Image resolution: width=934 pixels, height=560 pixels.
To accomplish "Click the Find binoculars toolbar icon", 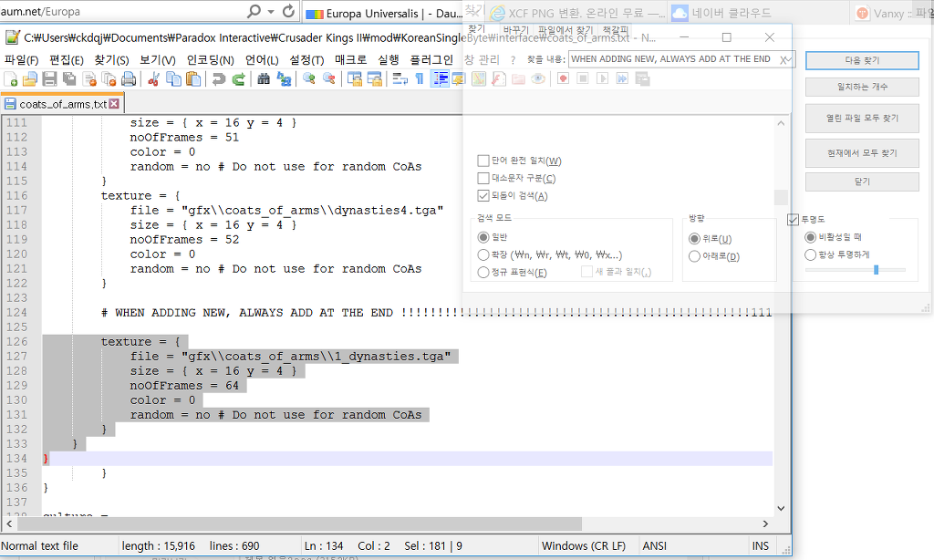I will pyautogui.click(x=264, y=79).
